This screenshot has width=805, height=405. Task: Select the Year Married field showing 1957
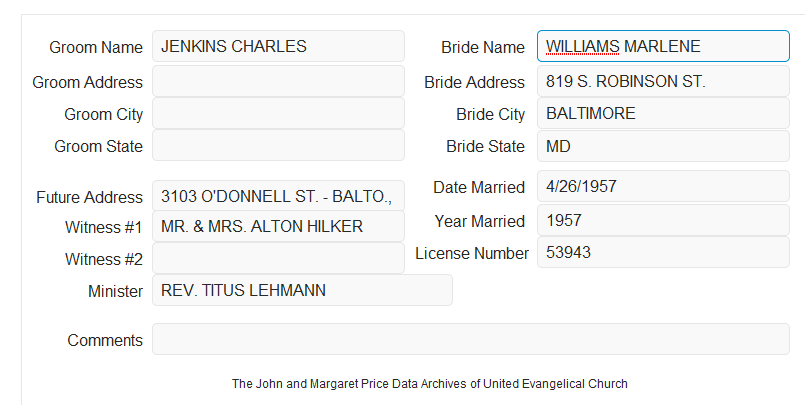tap(663, 221)
